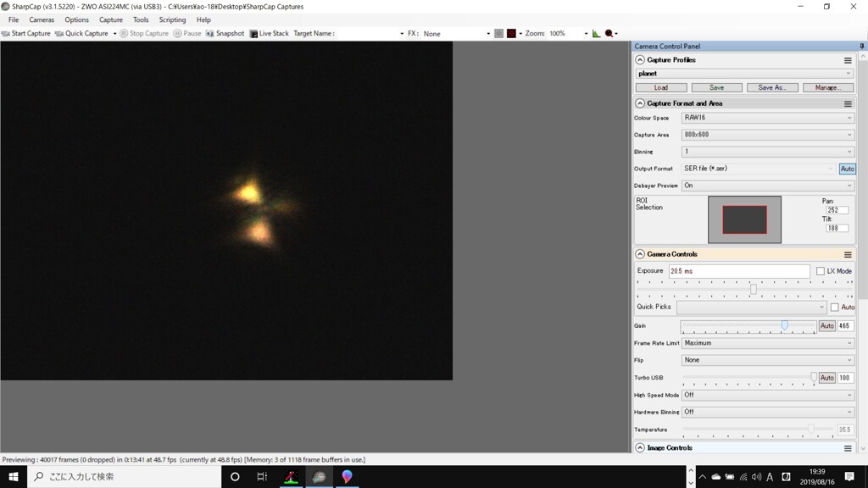Click the Stop Capture toolbar button
The image size is (868, 488).
tap(144, 33)
